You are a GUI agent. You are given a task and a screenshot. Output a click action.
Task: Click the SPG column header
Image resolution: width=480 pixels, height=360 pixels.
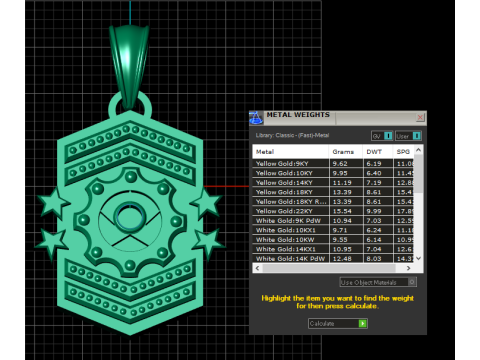point(403,152)
